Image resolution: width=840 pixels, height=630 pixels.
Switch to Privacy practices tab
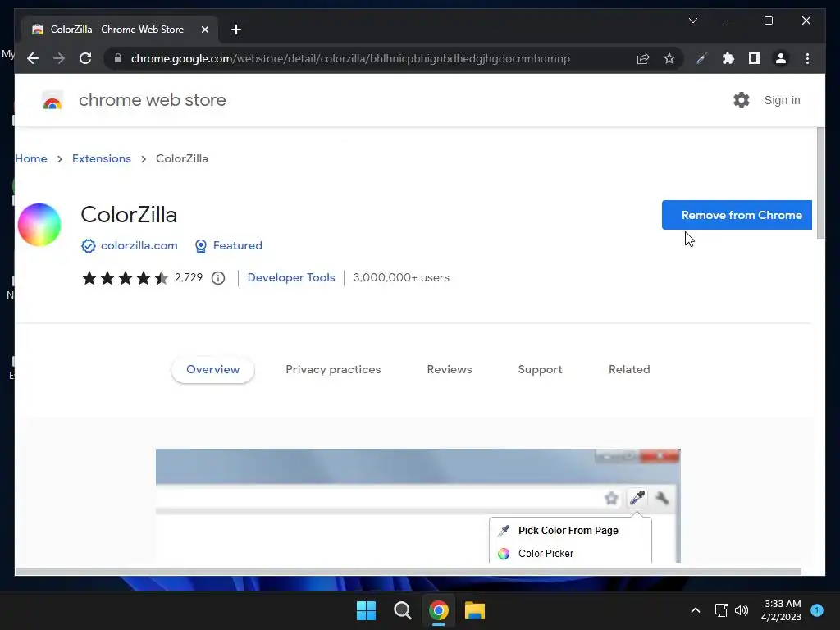tap(333, 370)
